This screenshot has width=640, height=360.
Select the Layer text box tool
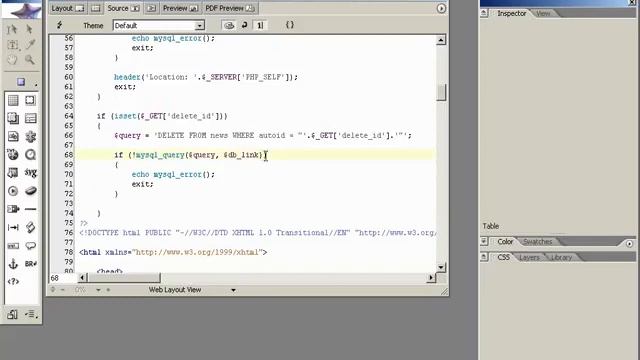tap(13, 44)
